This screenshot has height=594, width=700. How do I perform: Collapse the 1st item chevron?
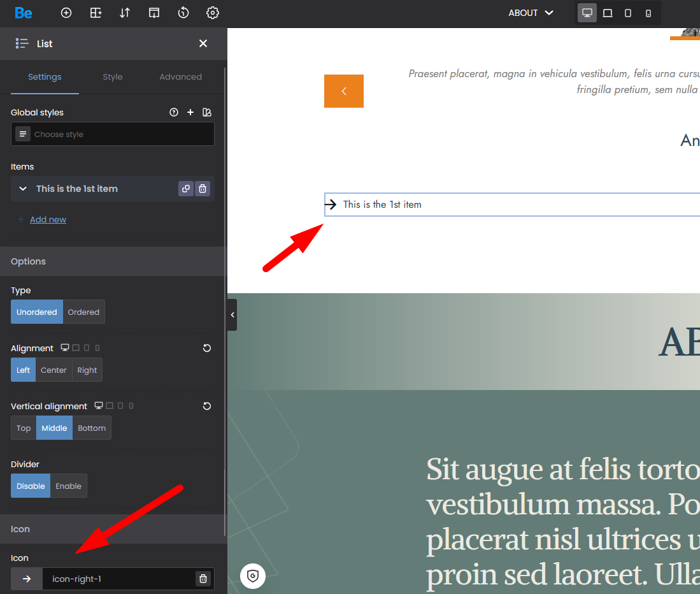23,189
